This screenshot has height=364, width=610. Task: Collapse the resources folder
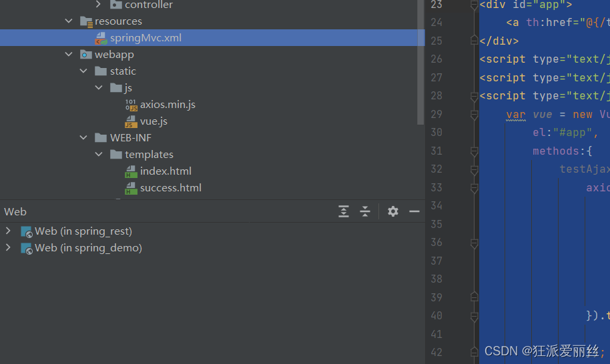(x=69, y=21)
